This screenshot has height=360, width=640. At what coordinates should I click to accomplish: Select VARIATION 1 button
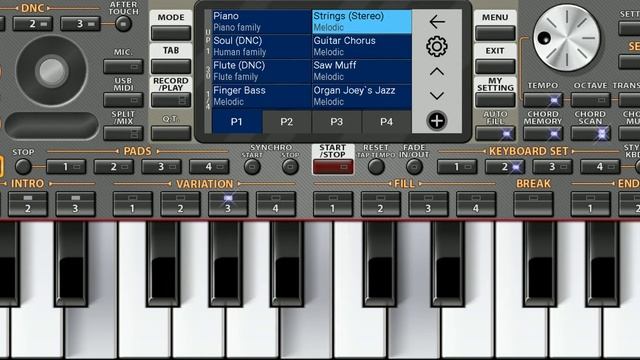(133, 204)
